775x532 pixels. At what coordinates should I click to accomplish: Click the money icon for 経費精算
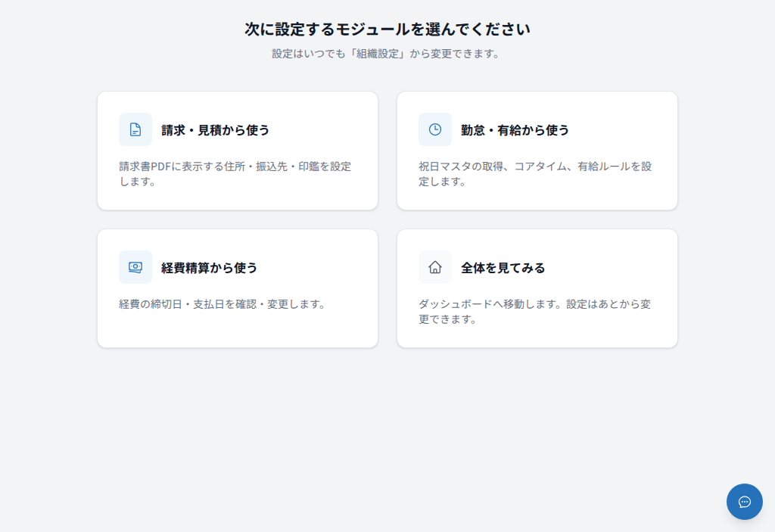135,267
